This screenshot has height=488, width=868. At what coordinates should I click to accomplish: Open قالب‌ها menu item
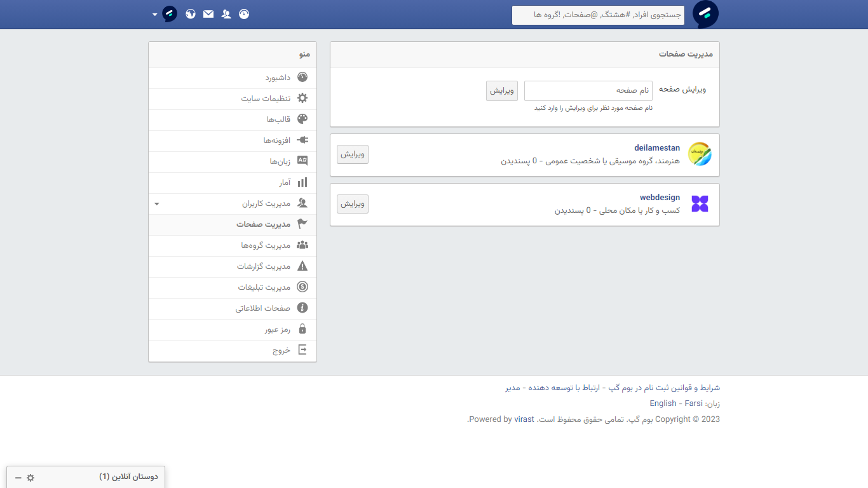coord(233,119)
